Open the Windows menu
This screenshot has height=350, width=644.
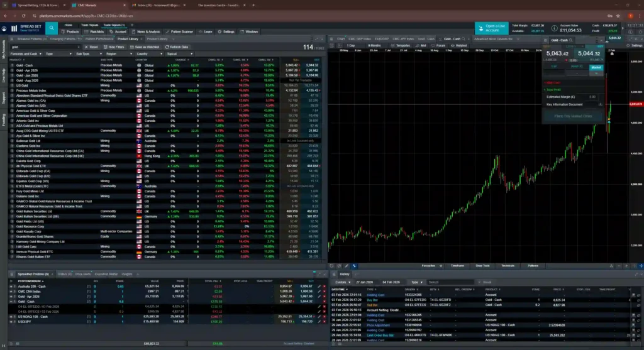tap(249, 31)
